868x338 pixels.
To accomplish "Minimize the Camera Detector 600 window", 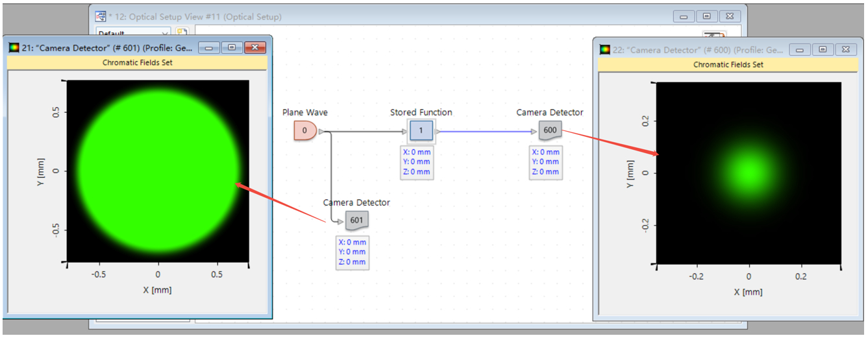I will [800, 49].
